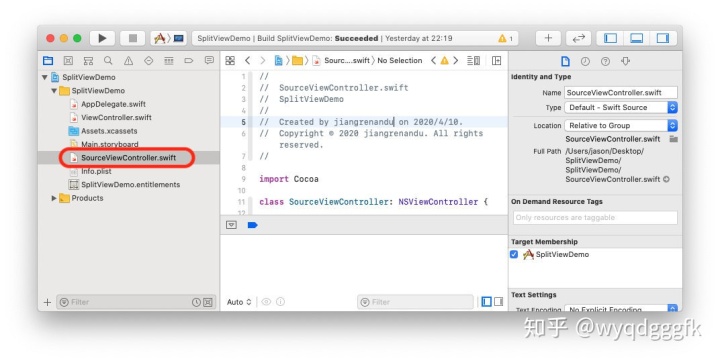Click the folder in the jump bar

point(298,61)
